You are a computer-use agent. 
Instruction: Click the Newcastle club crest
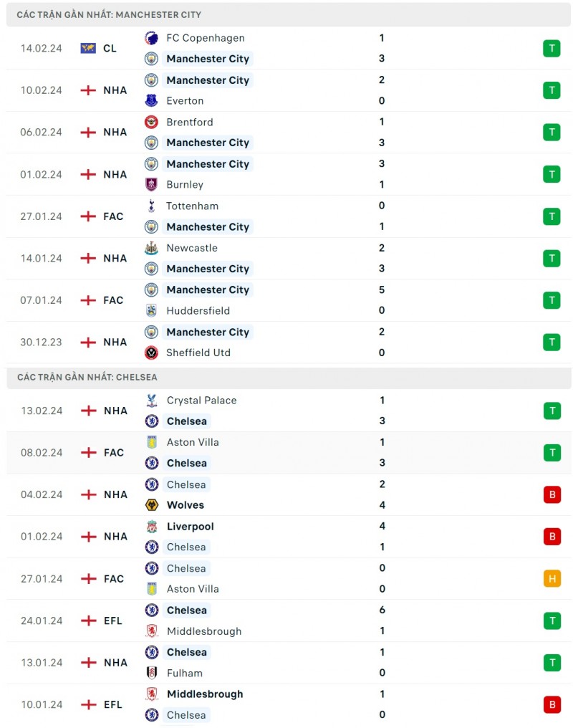(151, 248)
